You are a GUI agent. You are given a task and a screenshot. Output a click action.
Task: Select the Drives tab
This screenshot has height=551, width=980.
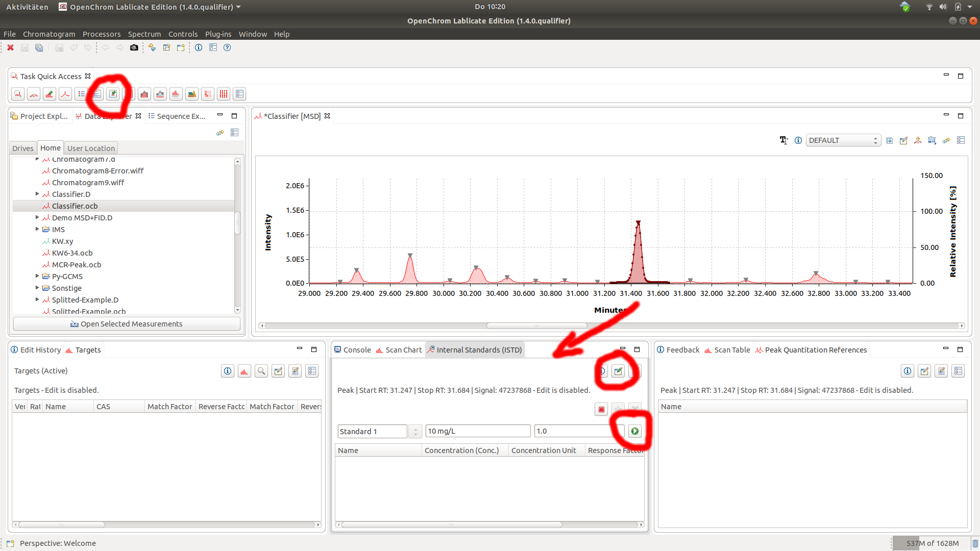(23, 148)
